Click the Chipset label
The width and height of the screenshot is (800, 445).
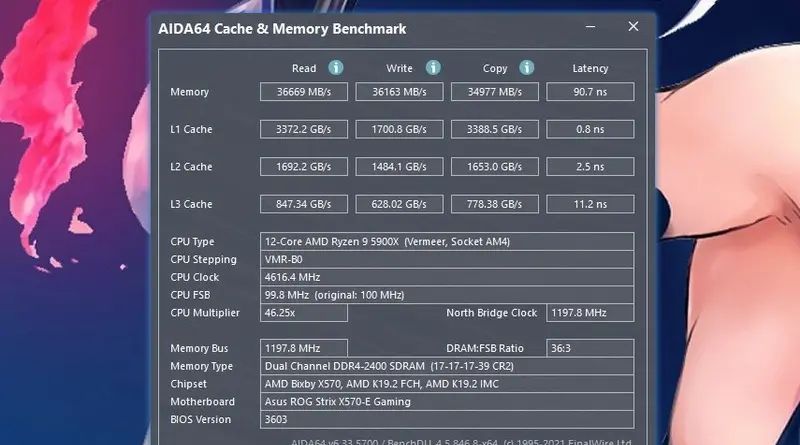[x=188, y=384]
